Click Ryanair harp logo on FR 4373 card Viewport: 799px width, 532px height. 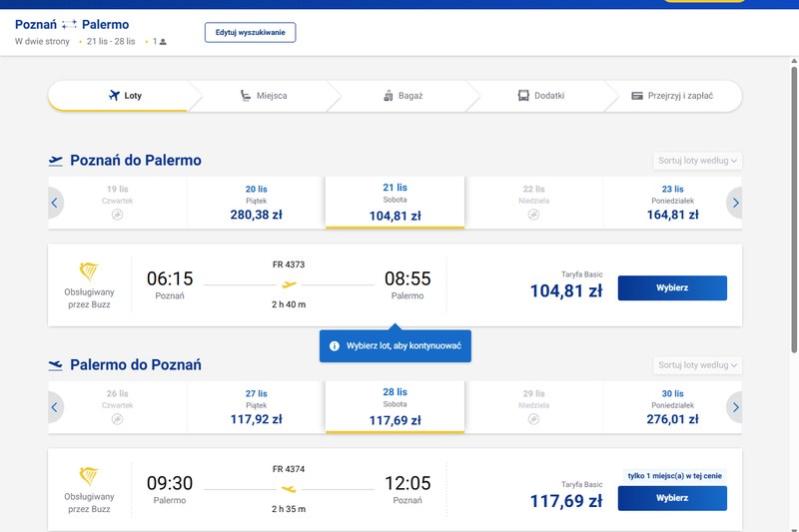pos(89,271)
